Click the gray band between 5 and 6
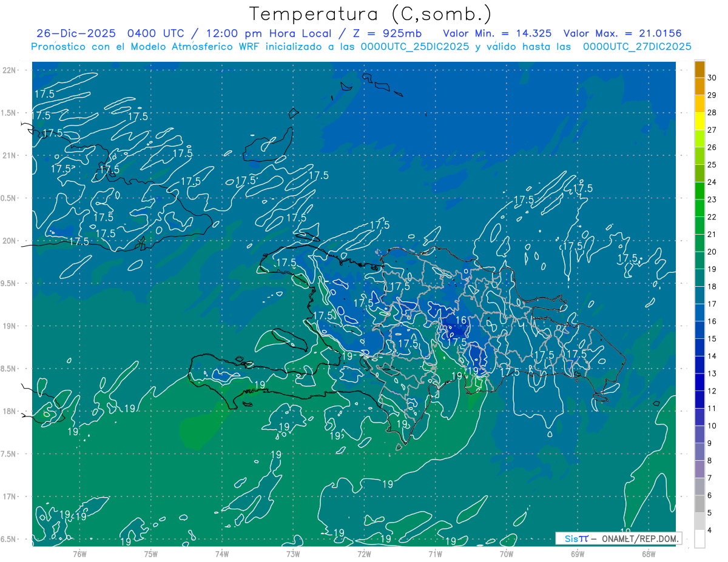This screenshot has height=562, width=728. 699,504
